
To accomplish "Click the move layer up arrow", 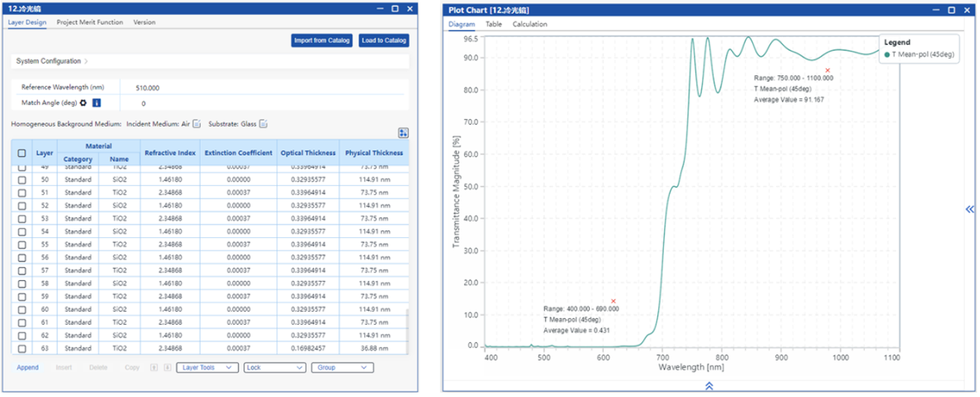I will [154, 367].
